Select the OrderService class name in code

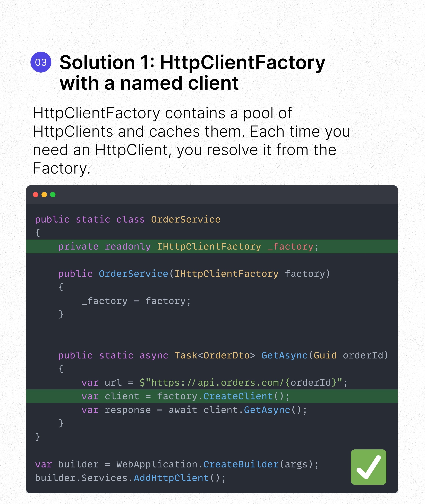tap(185, 219)
